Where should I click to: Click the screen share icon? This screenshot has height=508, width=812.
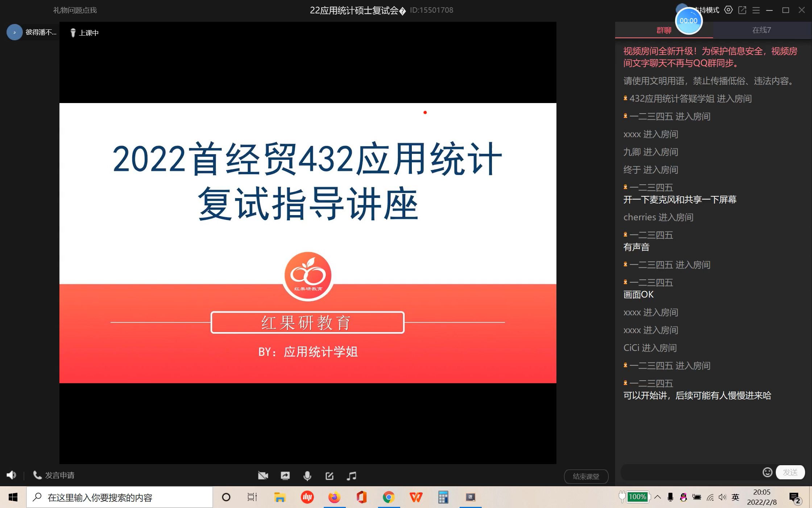pyautogui.click(x=285, y=476)
